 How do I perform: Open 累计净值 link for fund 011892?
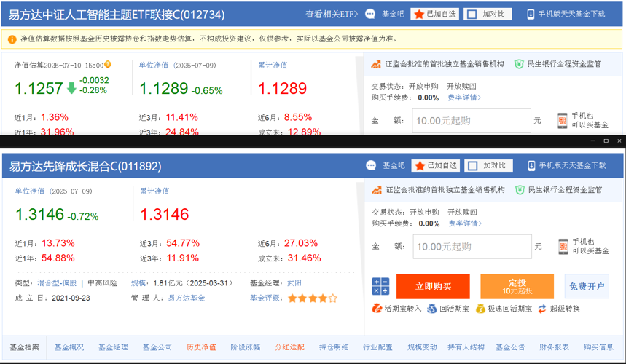click(154, 191)
